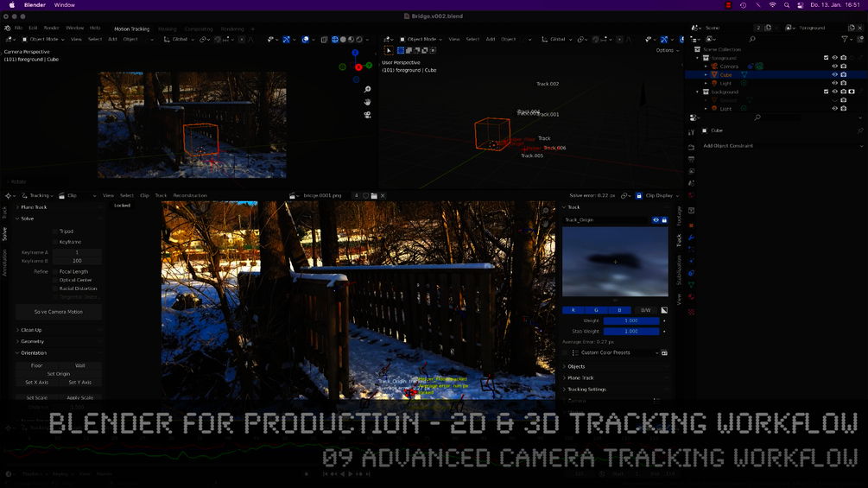Toggle the preview invert icon beside B/W
The height and width of the screenshot is (488, 868).
click(664, 310)
